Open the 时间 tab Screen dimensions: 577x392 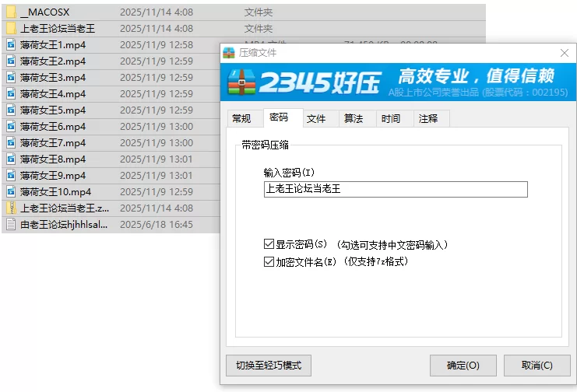point(391,119)
